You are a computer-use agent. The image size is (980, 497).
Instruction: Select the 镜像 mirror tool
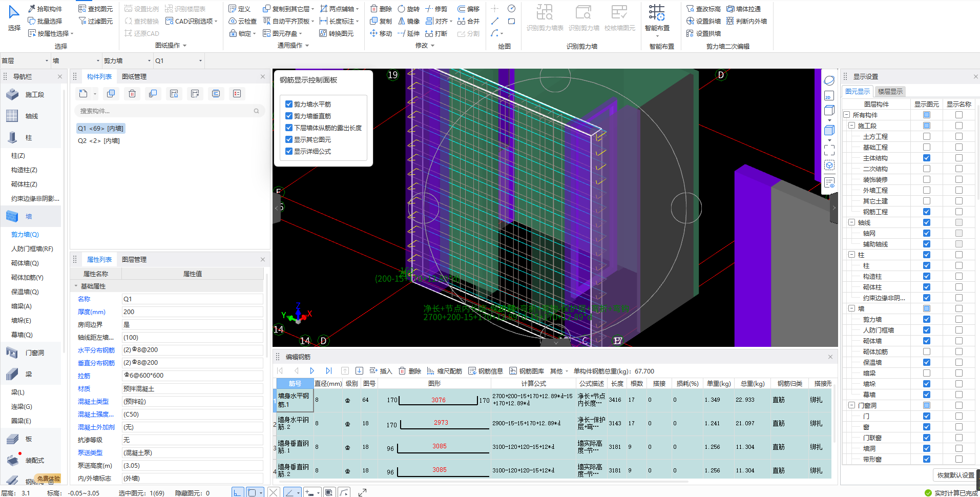[x=408, y=21]
